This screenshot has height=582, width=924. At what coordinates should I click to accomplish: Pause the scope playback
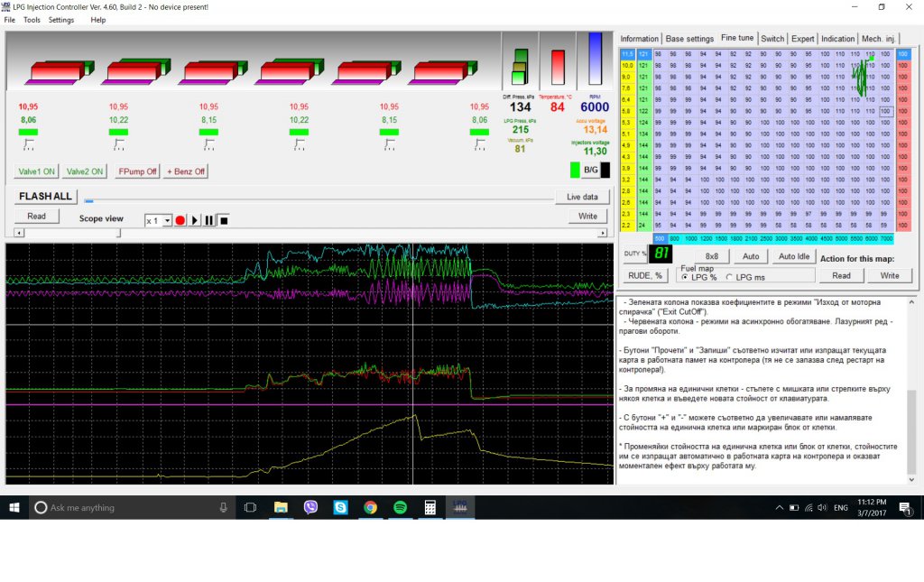(209, 220)
